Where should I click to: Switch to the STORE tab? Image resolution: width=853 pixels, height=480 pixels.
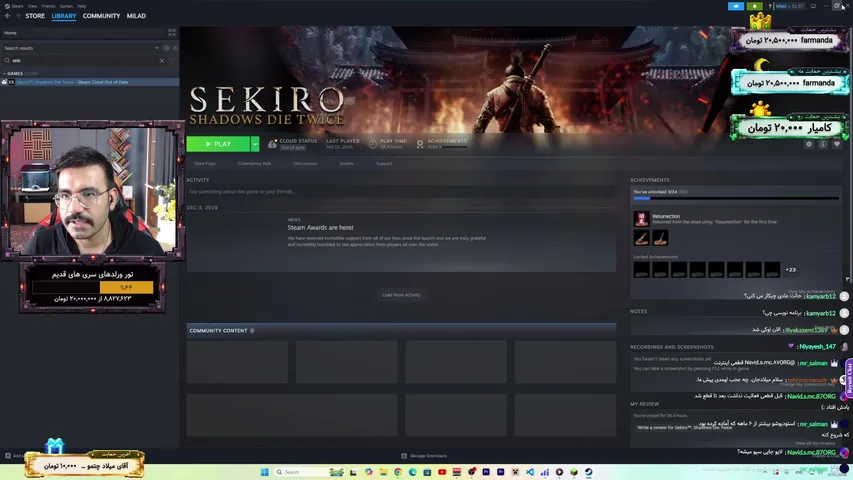click(x=35, y=16)
